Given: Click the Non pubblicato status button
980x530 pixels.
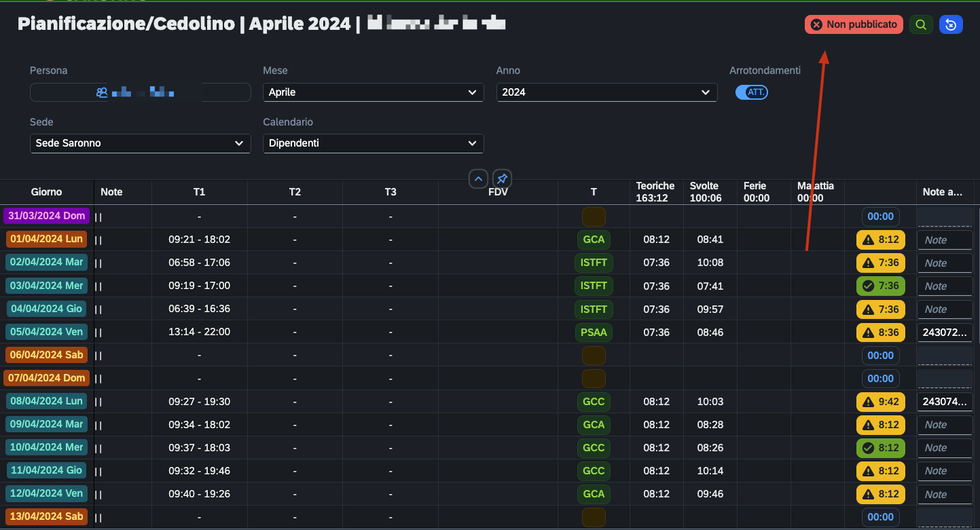Looking at the screenshot, I should [855, 24].
